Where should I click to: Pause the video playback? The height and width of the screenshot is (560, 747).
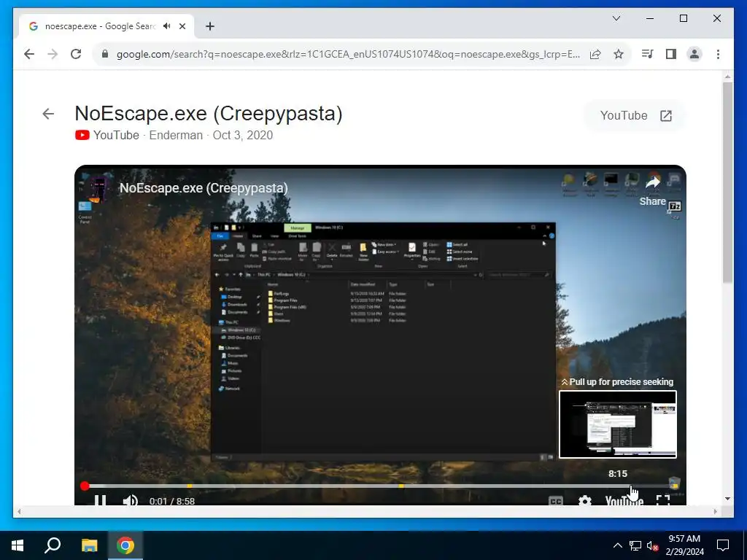tap(100, 500)
